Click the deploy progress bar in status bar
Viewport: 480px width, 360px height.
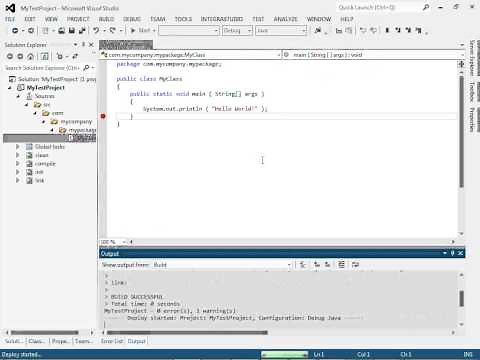pyautogui.click(x=284, y=354)
